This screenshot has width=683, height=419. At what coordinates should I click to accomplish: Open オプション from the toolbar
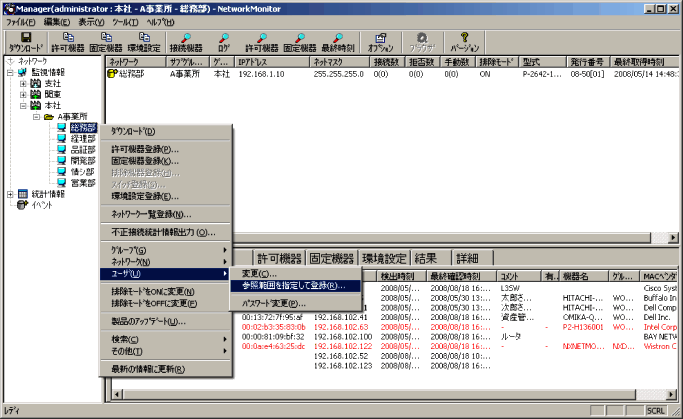click(x=380, y=42)
